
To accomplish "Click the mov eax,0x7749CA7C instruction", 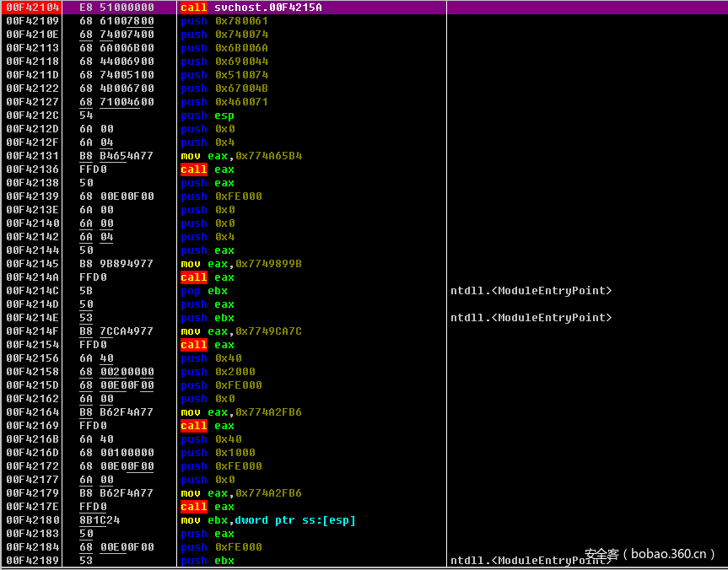I will click(241, 331).
